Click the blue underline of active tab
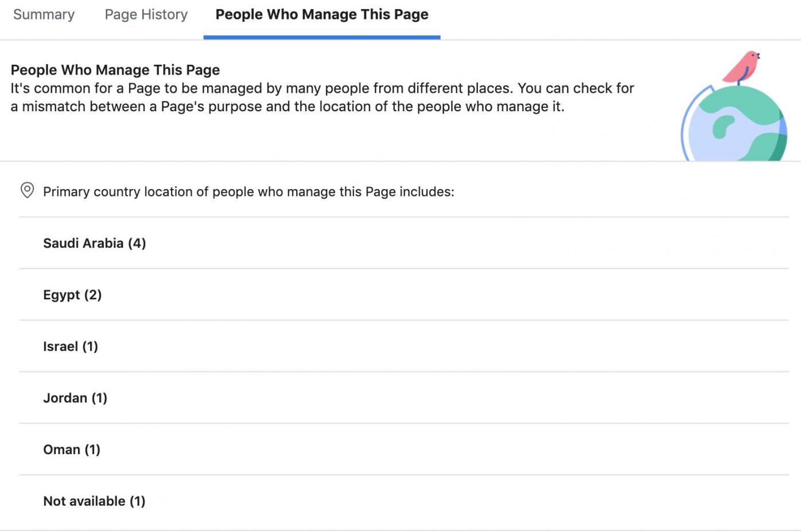801x532 pixels. [321, 37]
